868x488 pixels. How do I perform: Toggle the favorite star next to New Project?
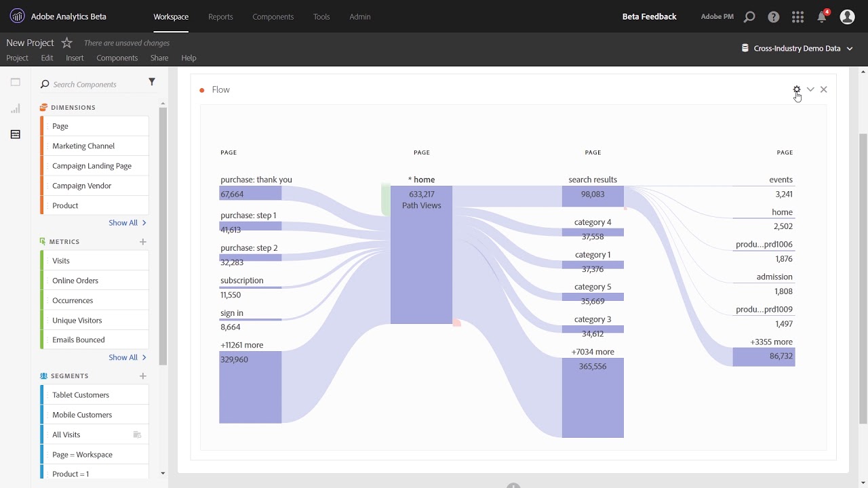(x=66, y=42)
